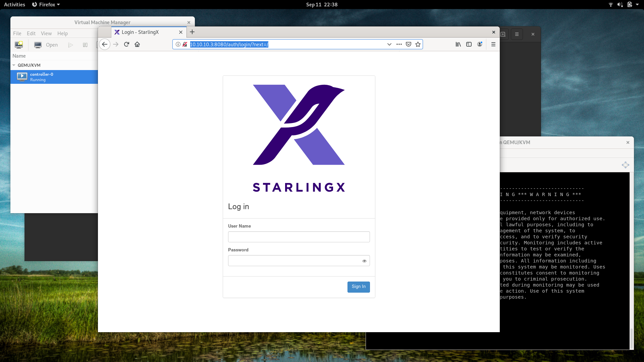Open View menu in Virtual Machine Manager
Viewport: 644px width, 362px height.
coord(46,33)
